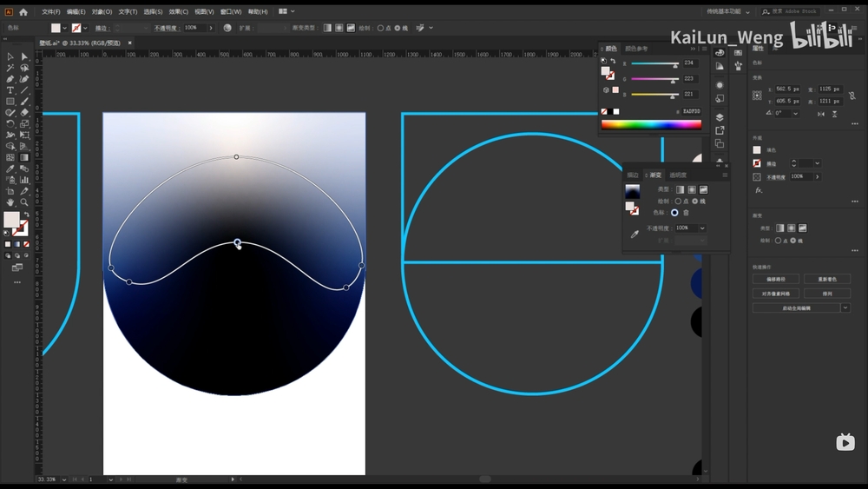The image size is (868, 489).
Task: Switch to the 透明度 tab
Action: 678,175
